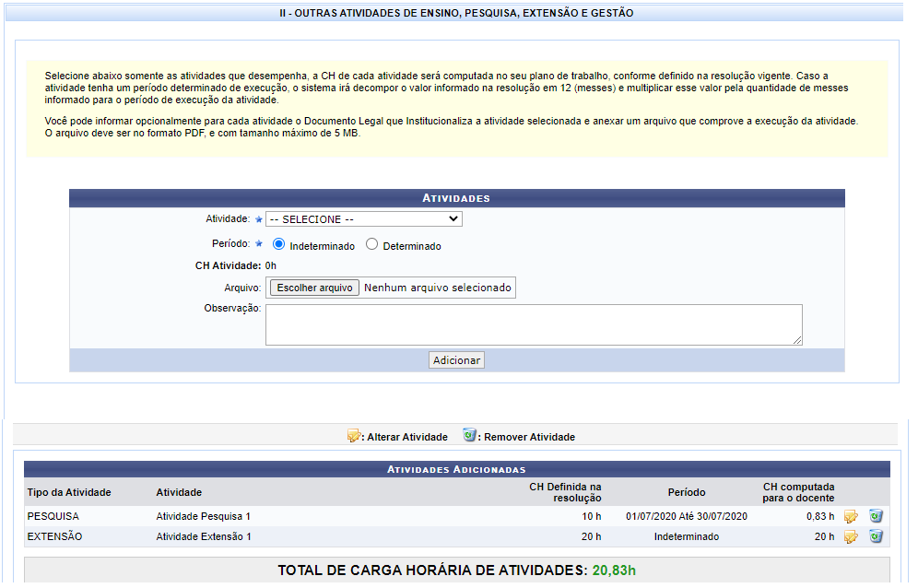This screenshot has width=918, height=588.
Task: Edit the EXTENSÃO activity using its pencil icon
Action: tap(850, 536)
